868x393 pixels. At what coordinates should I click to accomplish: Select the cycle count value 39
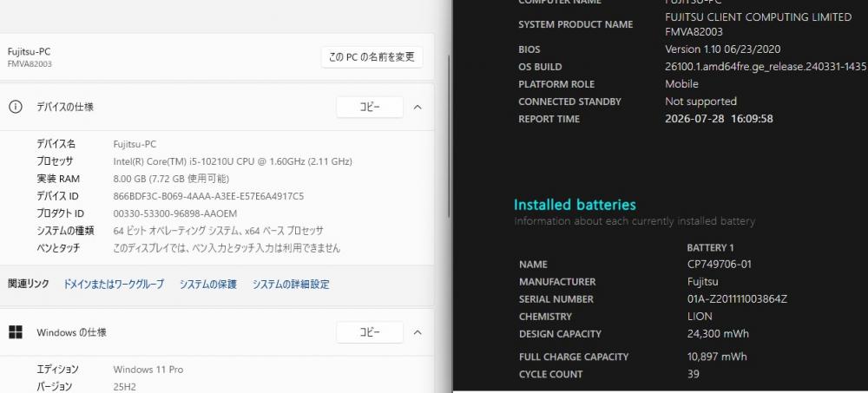coord(693,374)
